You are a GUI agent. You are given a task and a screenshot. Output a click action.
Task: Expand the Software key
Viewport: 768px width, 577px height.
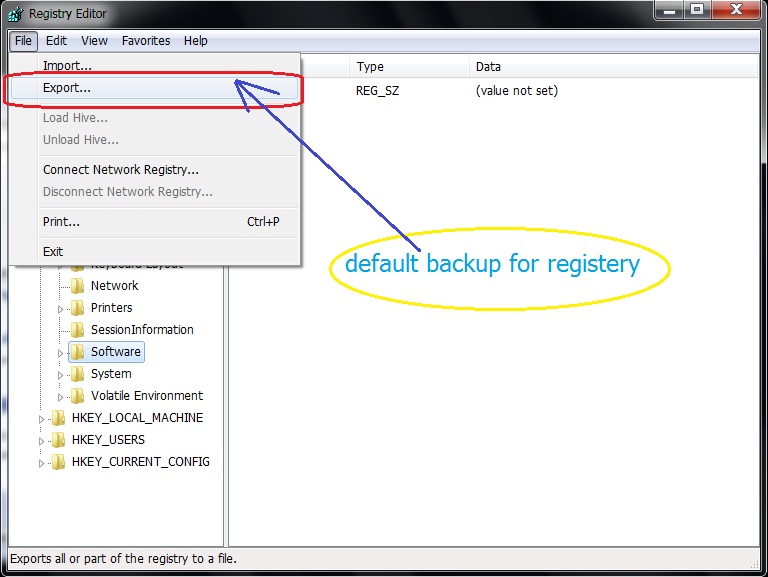(x=60, y=353)
